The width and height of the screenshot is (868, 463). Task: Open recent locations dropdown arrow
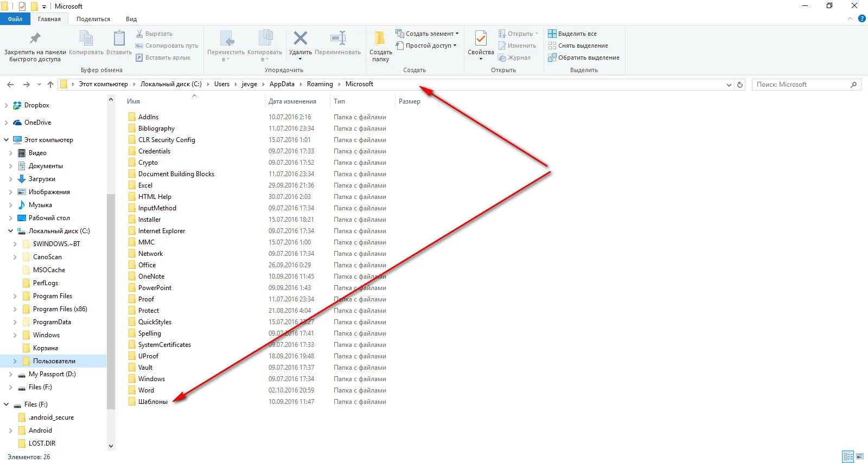click(39, 85)
